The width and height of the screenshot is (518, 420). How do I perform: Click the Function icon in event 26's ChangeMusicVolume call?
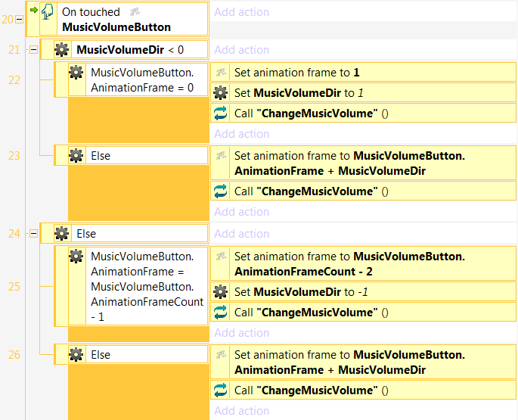pyautogui.click(x=221, y=390)
